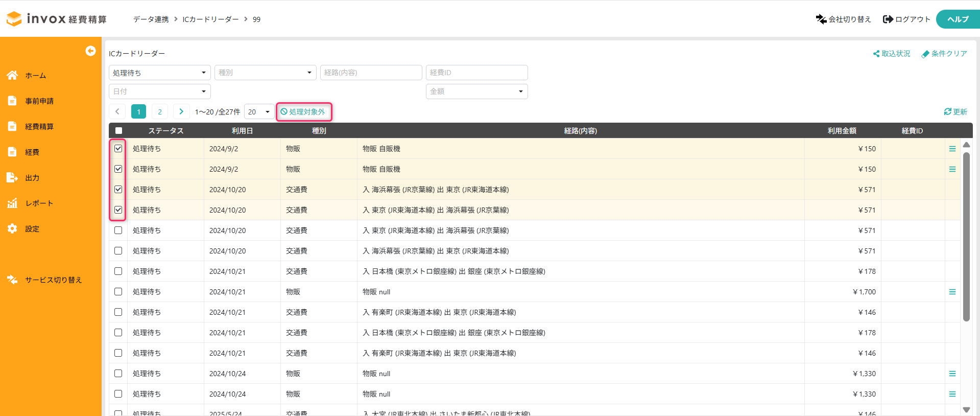This screenshot has width=980, height=416.
Task: Check the 日本橋 to 銀座 ¥178 row checkbox
Action: point(118,271)
